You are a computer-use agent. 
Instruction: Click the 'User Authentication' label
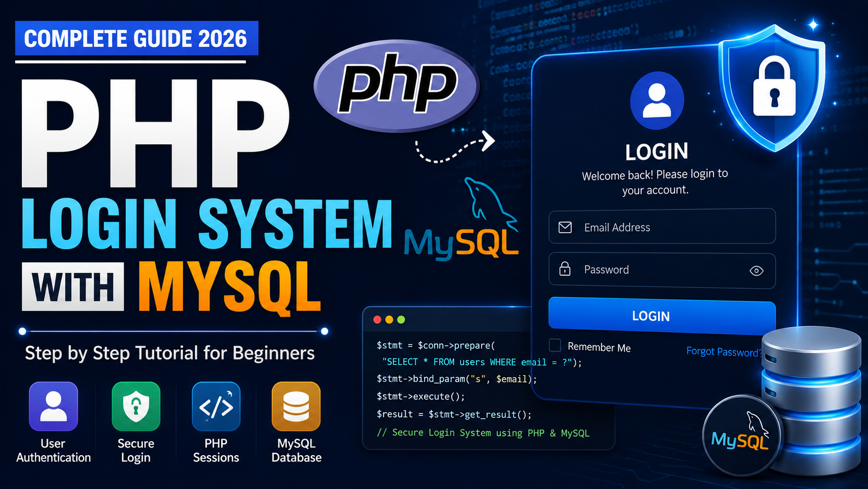click(x=53, y=451)
